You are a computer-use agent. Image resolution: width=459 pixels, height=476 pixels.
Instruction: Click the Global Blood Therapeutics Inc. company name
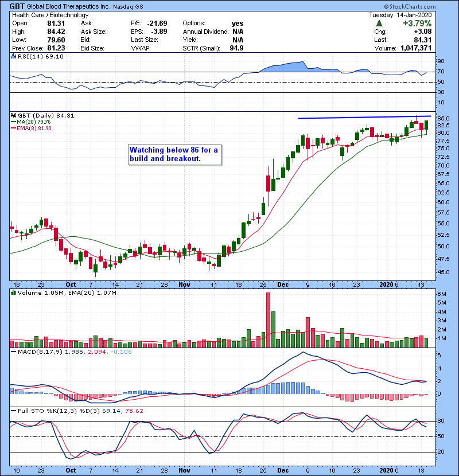point(68,6)
